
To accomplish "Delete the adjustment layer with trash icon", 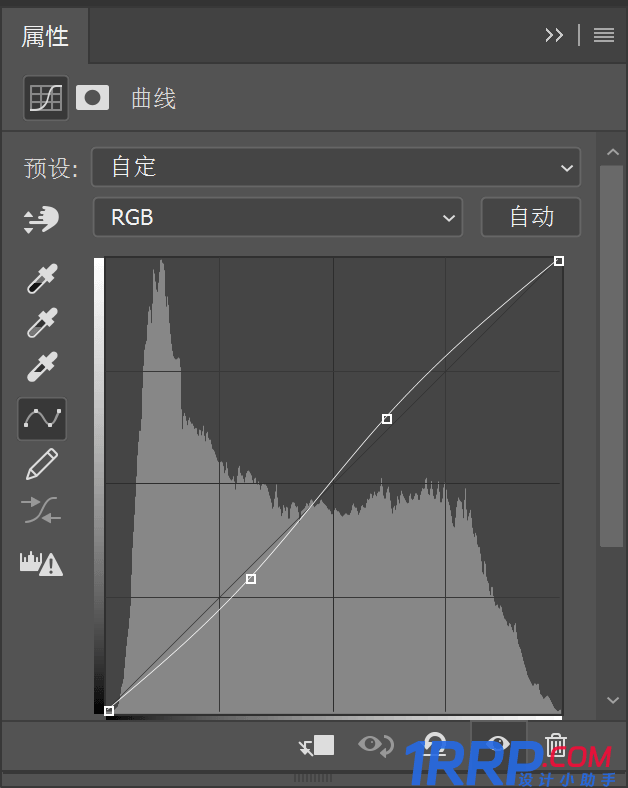I will click(556, 746).
